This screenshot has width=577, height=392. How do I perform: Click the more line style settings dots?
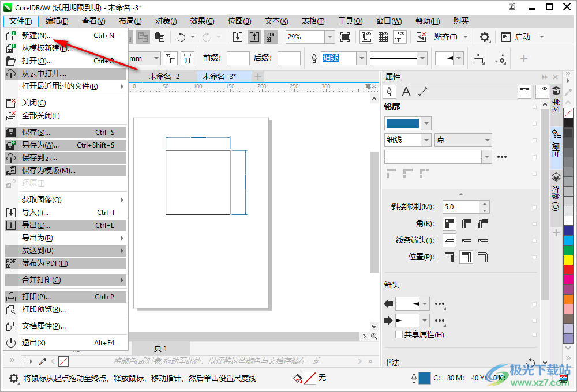coord(502,157)
